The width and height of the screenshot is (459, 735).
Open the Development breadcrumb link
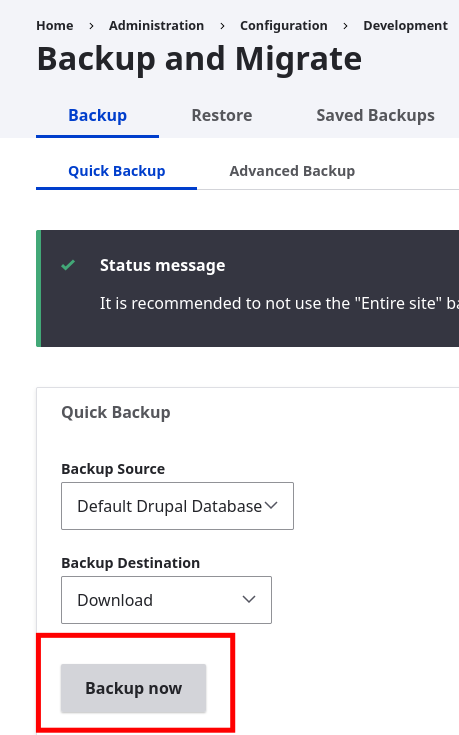coord(406,25)
